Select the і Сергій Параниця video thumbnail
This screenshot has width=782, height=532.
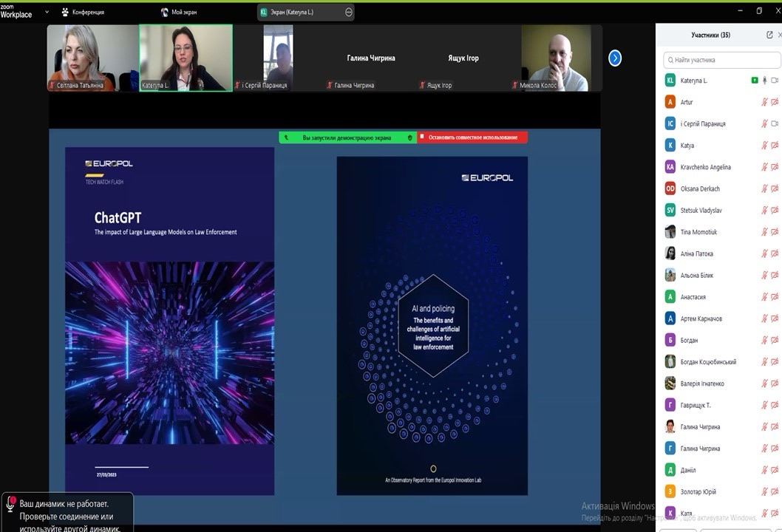(279, 58)
